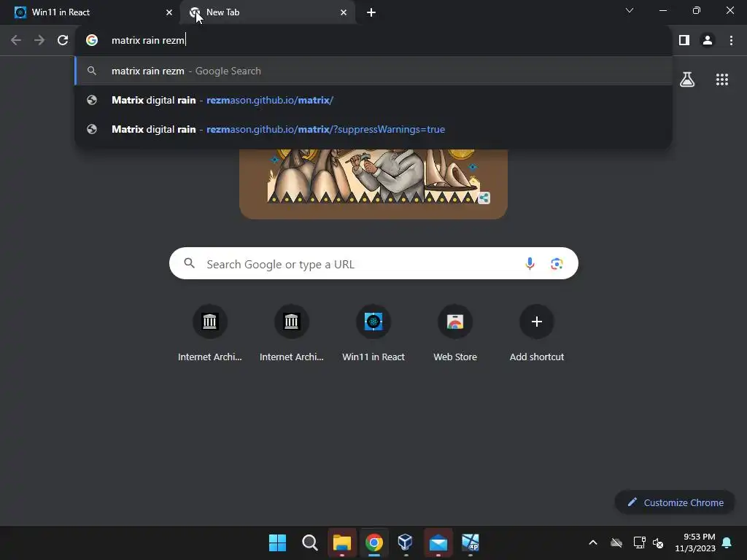Open the Google apps grid icon
This screenshot has height=560, width=747.
coord(721,79)
